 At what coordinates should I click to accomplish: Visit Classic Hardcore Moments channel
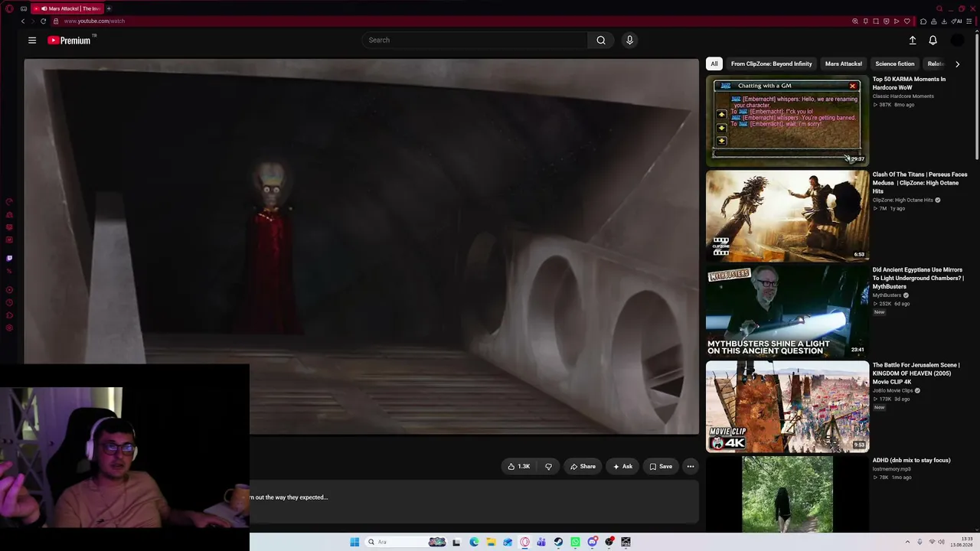903,96
